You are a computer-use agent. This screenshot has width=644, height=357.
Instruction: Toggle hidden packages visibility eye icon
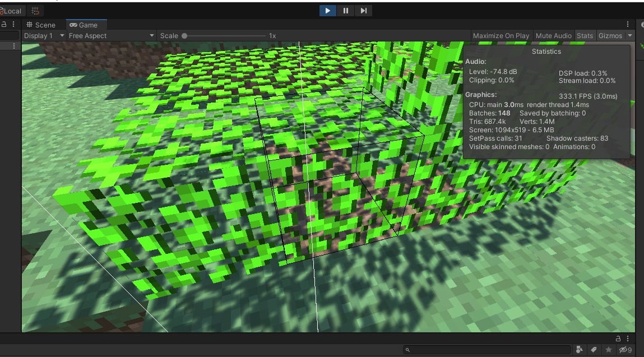[626, 350]
